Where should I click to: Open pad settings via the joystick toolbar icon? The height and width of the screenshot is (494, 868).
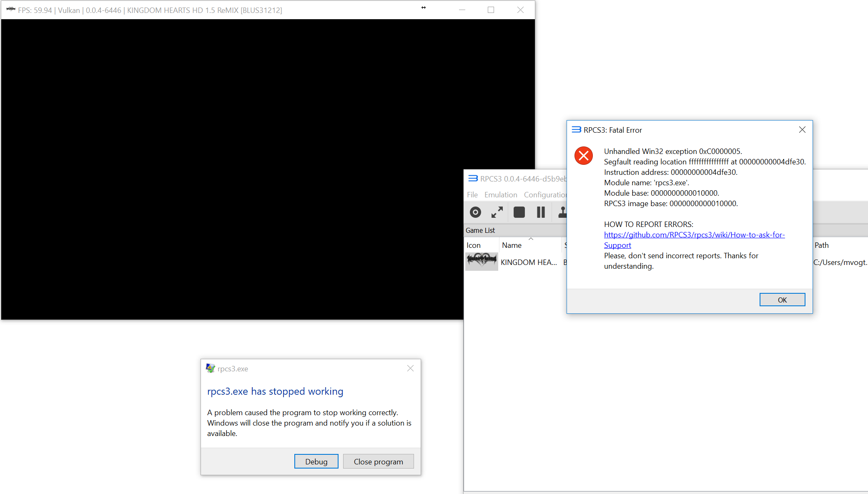click(562, 212)
